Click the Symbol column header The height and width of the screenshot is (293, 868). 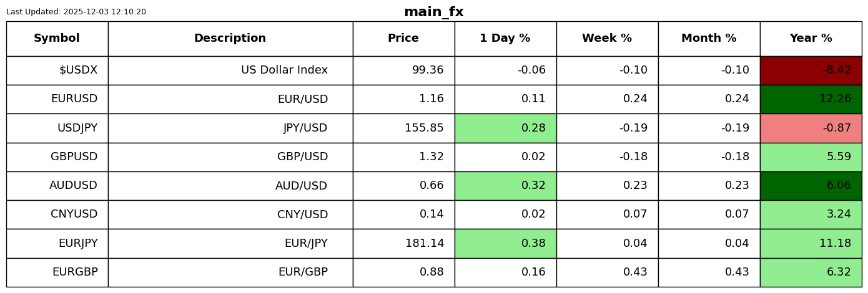[x=57, y=39]
